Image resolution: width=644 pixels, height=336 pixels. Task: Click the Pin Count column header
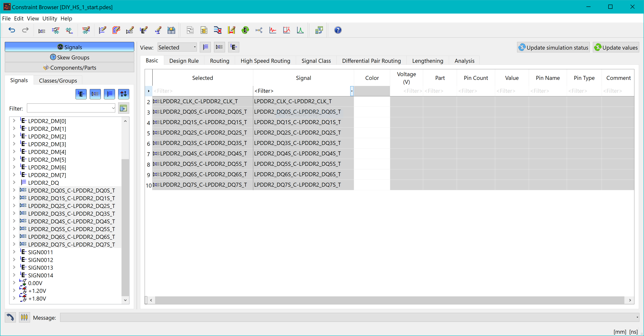coord(476,78)
